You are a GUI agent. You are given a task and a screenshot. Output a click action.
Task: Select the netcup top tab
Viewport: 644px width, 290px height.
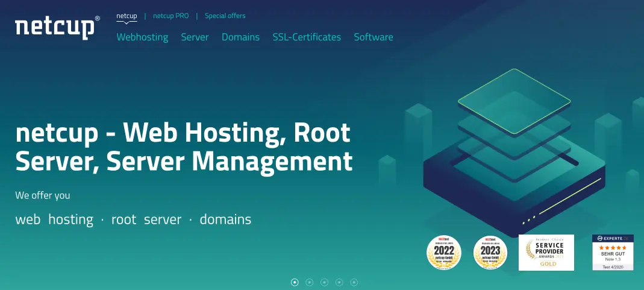[127, 16]
